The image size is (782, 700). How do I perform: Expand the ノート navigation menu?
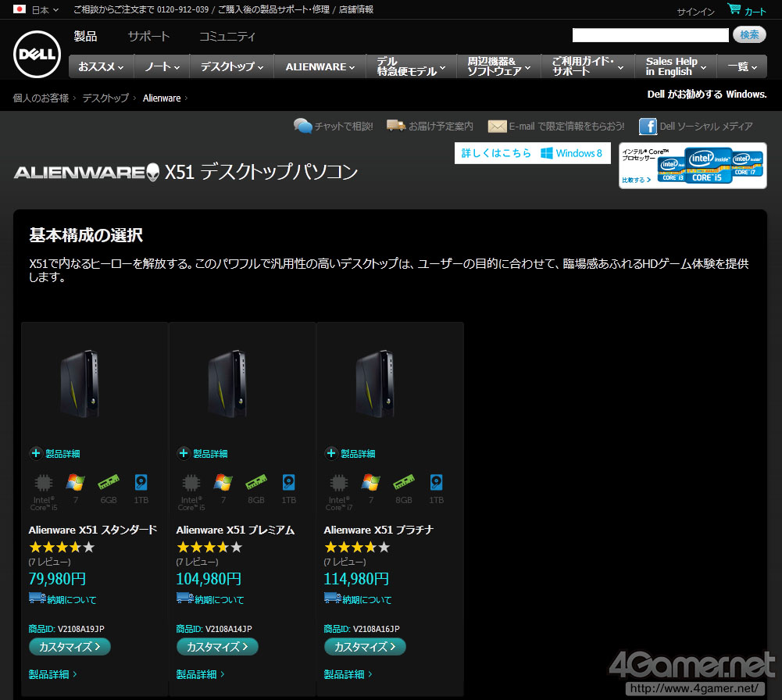pyautogui.click(x=162, y=67)
